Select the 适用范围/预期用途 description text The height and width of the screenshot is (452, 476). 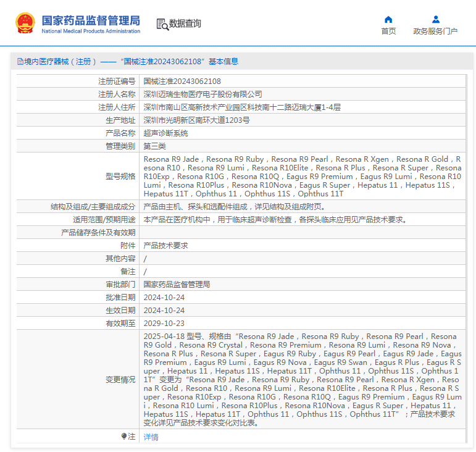tap(275, 220)
